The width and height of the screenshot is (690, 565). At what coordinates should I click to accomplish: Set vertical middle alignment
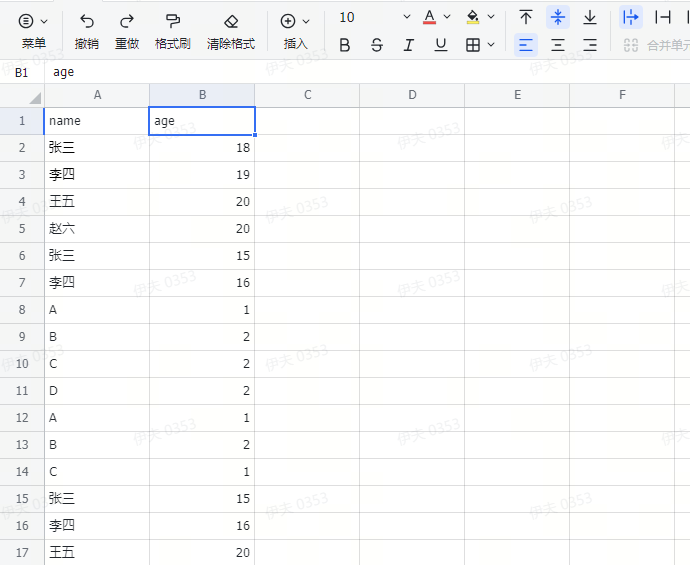pos(558,17)
